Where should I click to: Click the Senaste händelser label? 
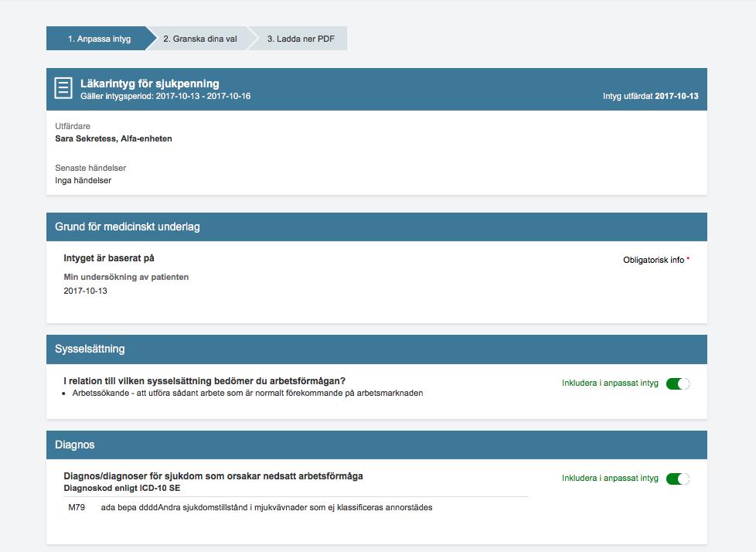click(x=90, y=168)
